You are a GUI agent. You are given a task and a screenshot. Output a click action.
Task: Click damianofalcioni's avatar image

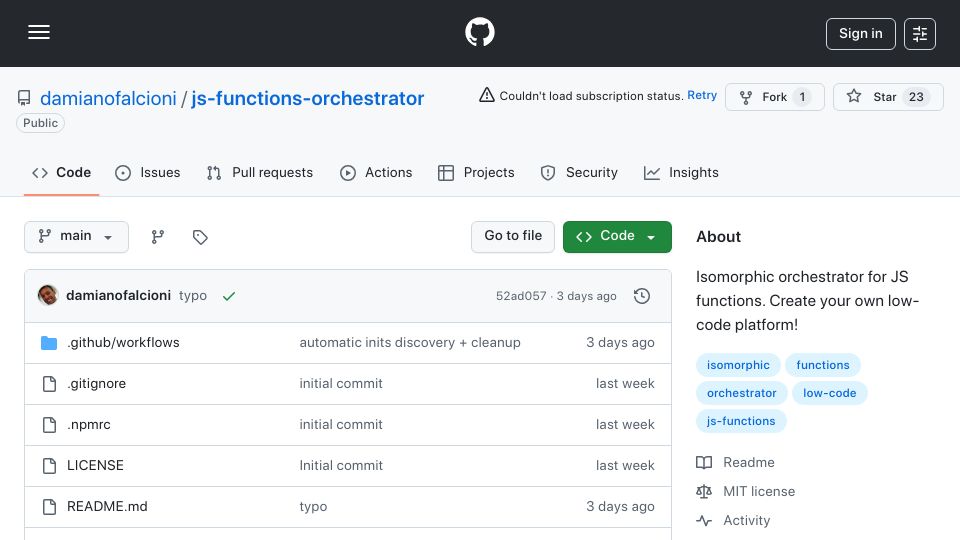[x=48, y=295]
